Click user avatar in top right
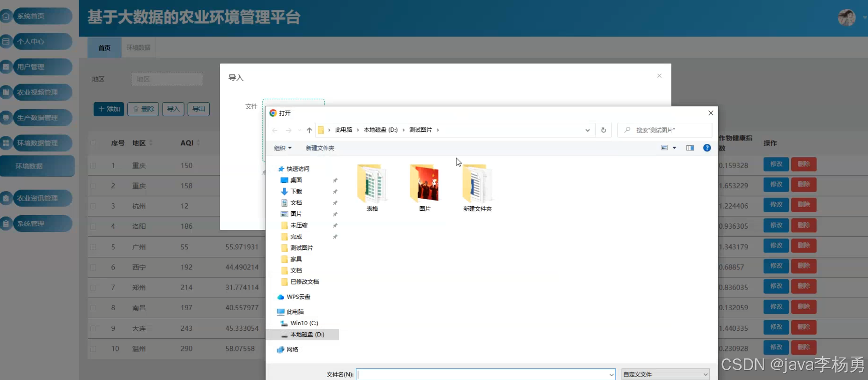868x380 pixels. point(846,18)
